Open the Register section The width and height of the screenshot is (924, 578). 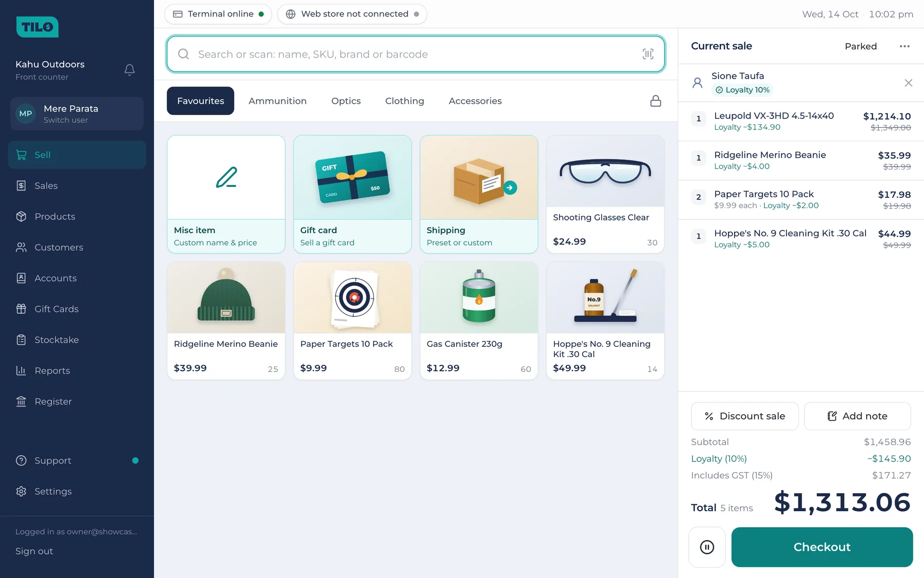pyautogui.click(x=77, y=401)
